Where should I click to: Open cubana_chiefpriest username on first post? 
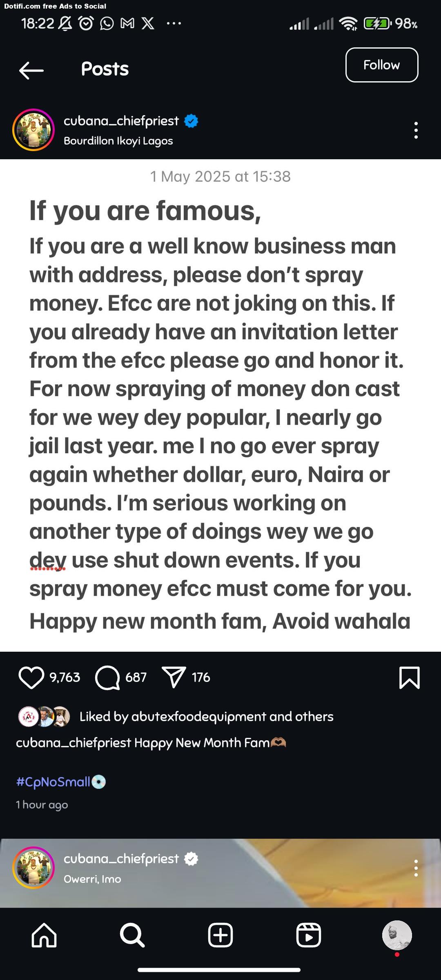tap(121, 121)
